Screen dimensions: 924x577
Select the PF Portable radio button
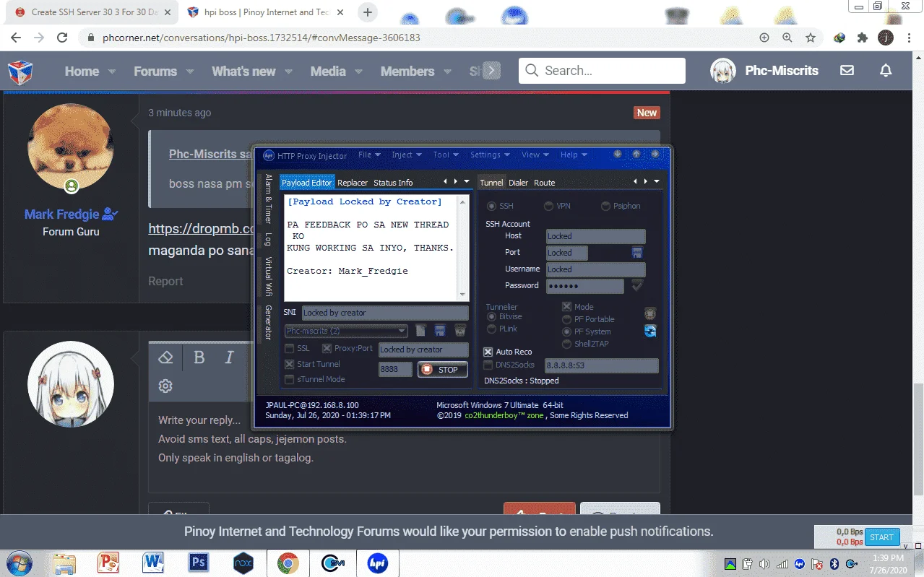coord(567,319)
